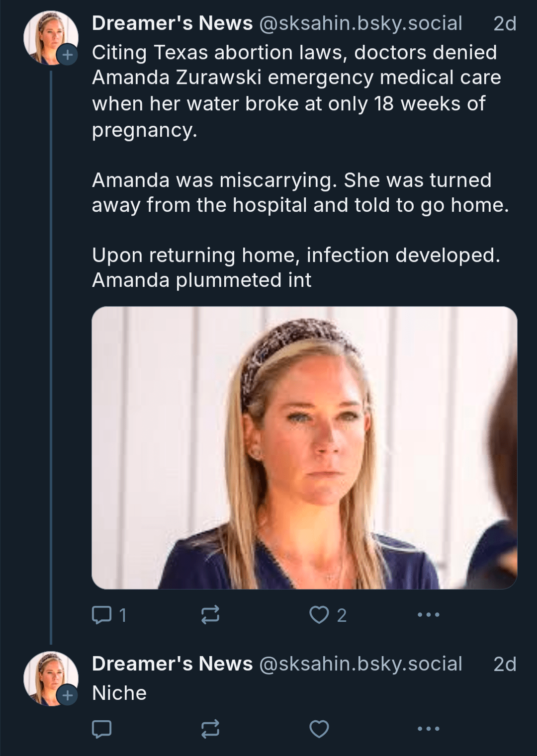Reply to the "Niche" post
This screenshot has width=537, height=756.
(x=102, y=729)
